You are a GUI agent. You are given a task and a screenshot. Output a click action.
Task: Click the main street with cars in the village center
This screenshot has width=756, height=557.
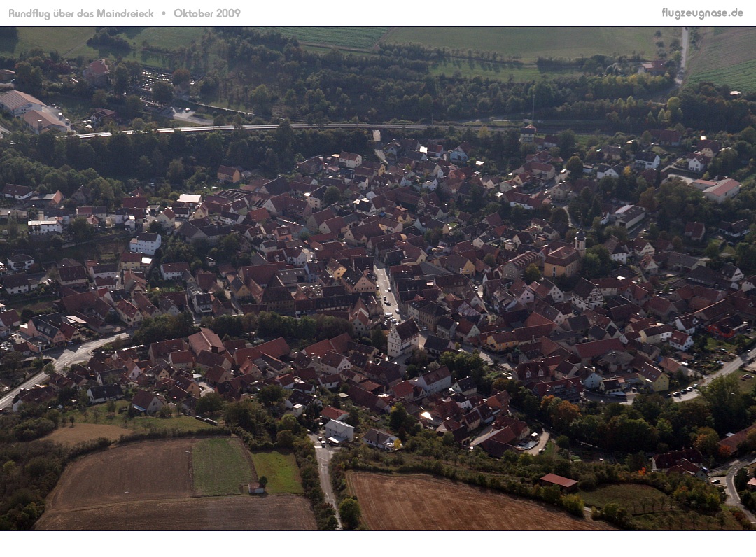point(386,290)
